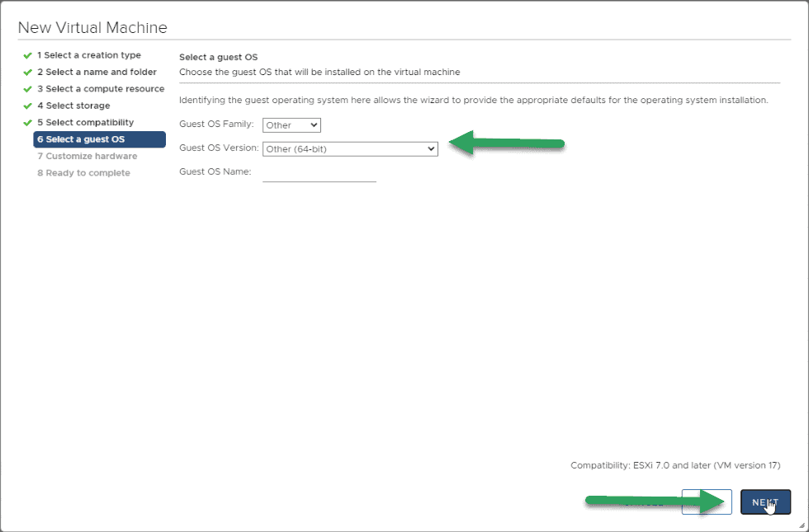The image size is (809, 532).
Task: Click the dialog resize grip in the corner
Action: click(802, 525)
